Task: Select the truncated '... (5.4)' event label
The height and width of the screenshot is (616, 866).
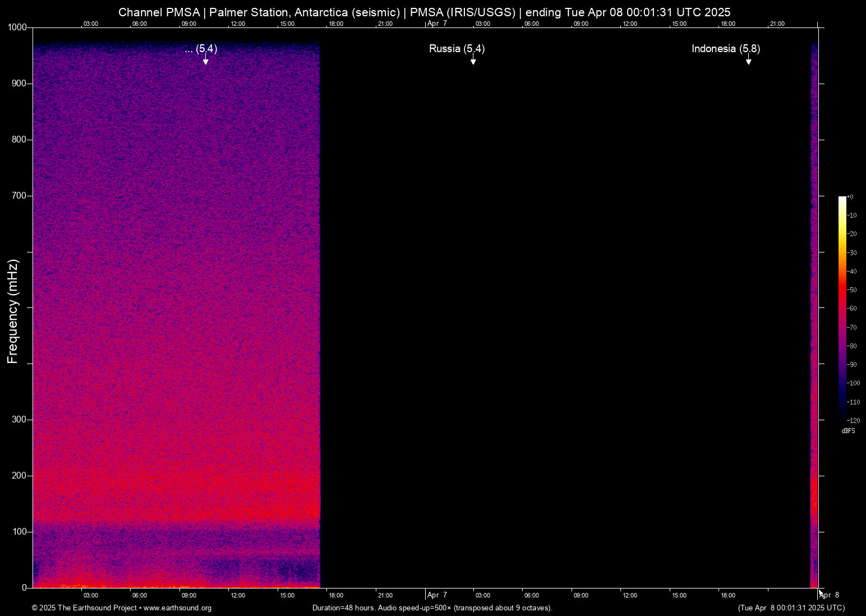Action: [x=201, y=49]
